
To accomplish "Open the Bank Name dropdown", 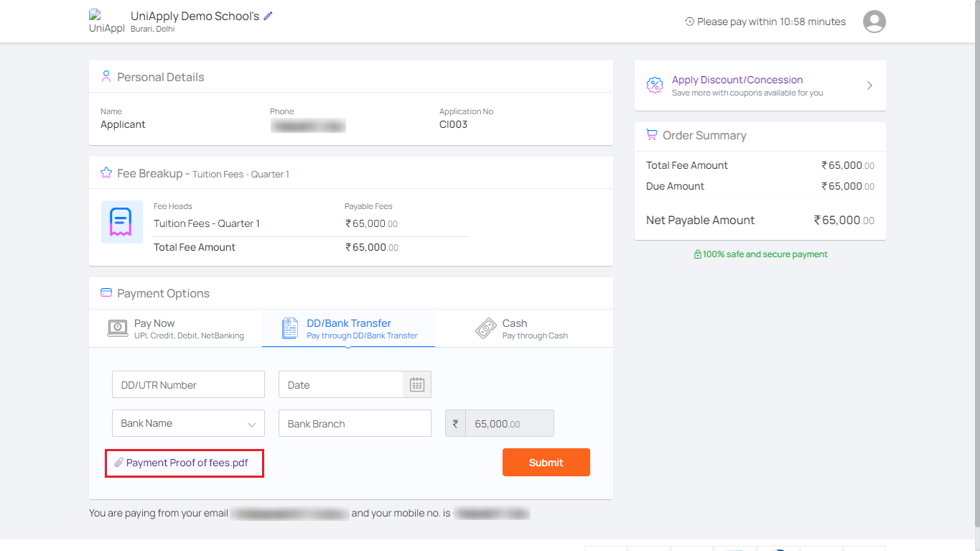I will coord(188,423).
